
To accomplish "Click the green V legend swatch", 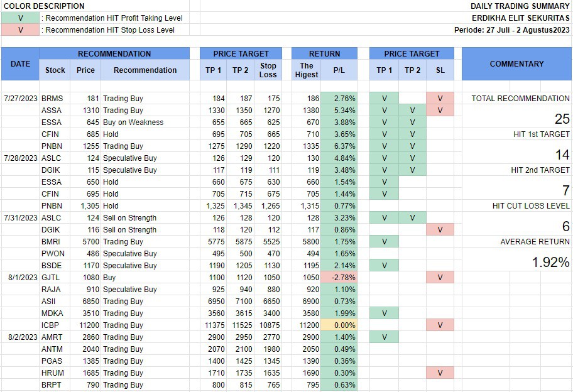I will coord(20,18).
